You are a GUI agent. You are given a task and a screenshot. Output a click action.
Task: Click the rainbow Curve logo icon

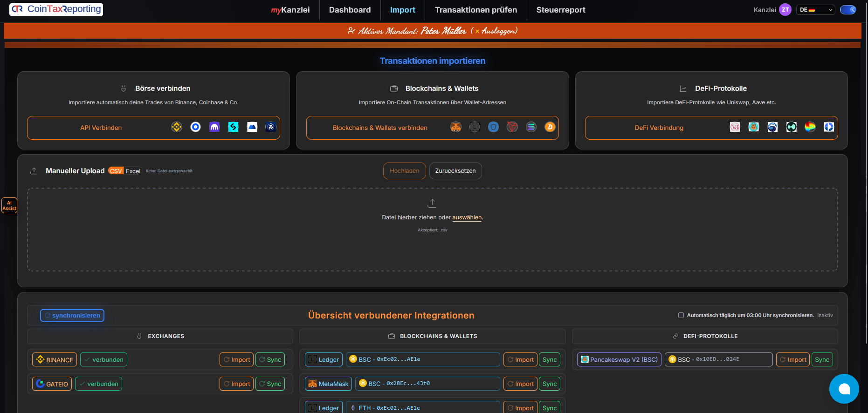(x=810, y=127)
